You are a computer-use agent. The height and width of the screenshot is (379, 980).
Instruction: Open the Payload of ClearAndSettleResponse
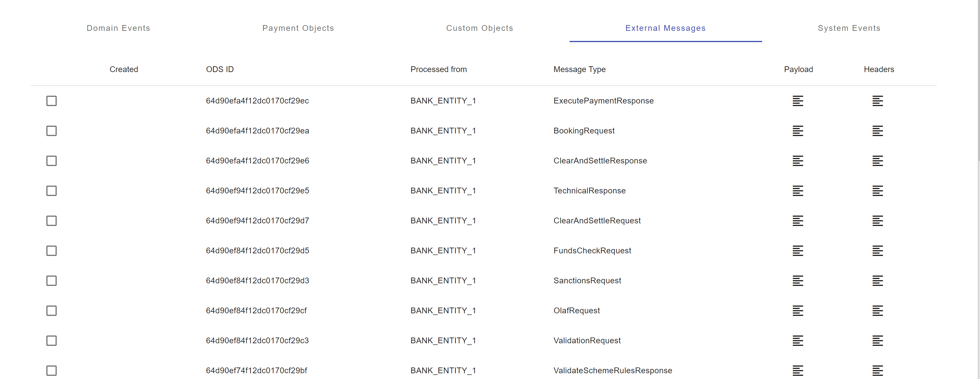798,160
